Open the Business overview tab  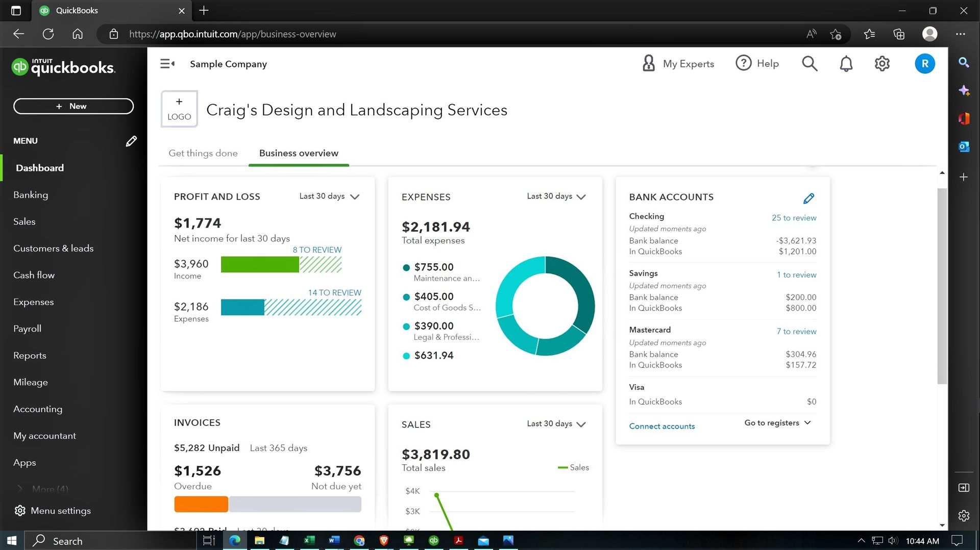pyautogui.click(x=298, y=153)
